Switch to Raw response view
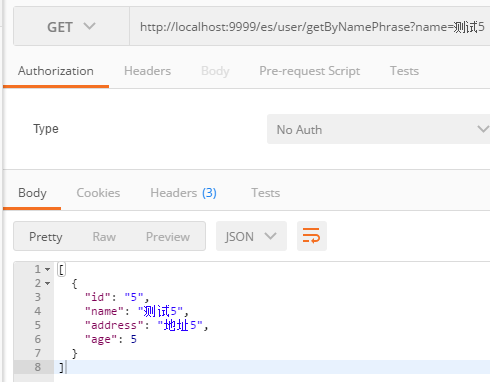Viewport: 490px width, 382px height. click(x=104, y=237)
